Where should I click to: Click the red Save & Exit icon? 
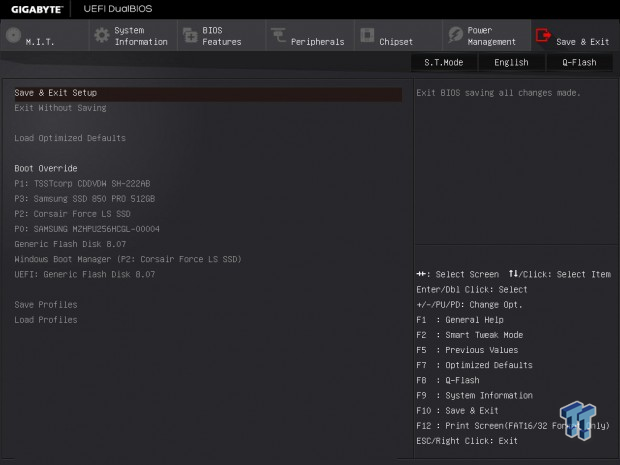coord(543,35)
